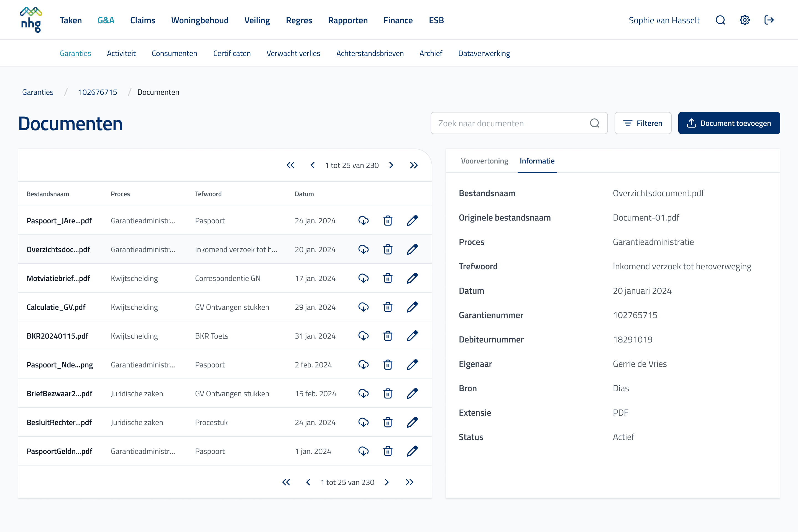Download the Overzichtsdoc...pdf file
Viewport: 798px width, 532px height.
pyautogui.click(x=363, y=249)
